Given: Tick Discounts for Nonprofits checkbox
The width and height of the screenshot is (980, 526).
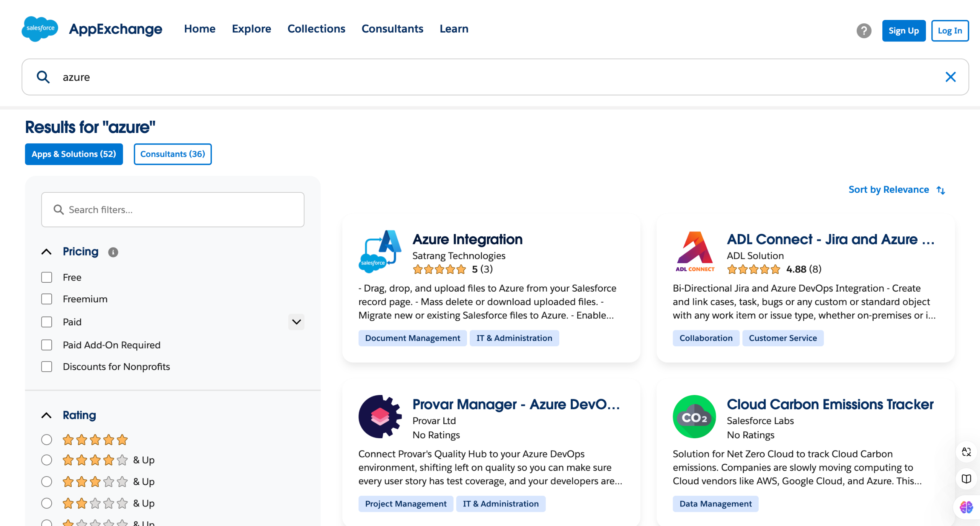Looking at the screenshot, I should [47, 367].
